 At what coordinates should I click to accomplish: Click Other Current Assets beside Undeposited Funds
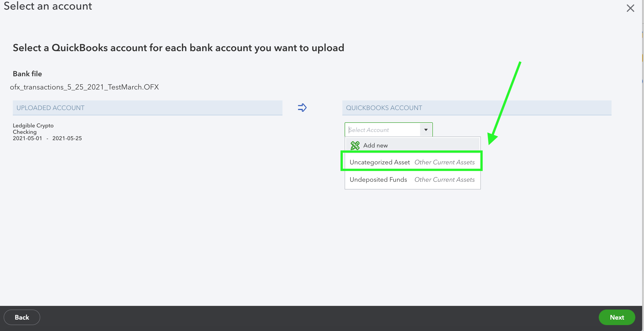pyautogui.click(x=444, y=180)
